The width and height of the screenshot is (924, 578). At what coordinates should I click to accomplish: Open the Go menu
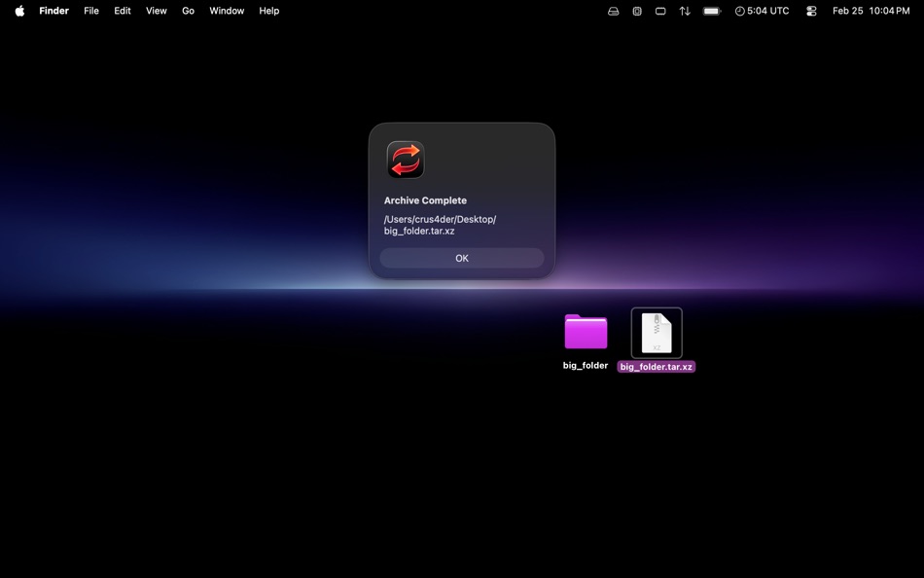pos(188,11)
